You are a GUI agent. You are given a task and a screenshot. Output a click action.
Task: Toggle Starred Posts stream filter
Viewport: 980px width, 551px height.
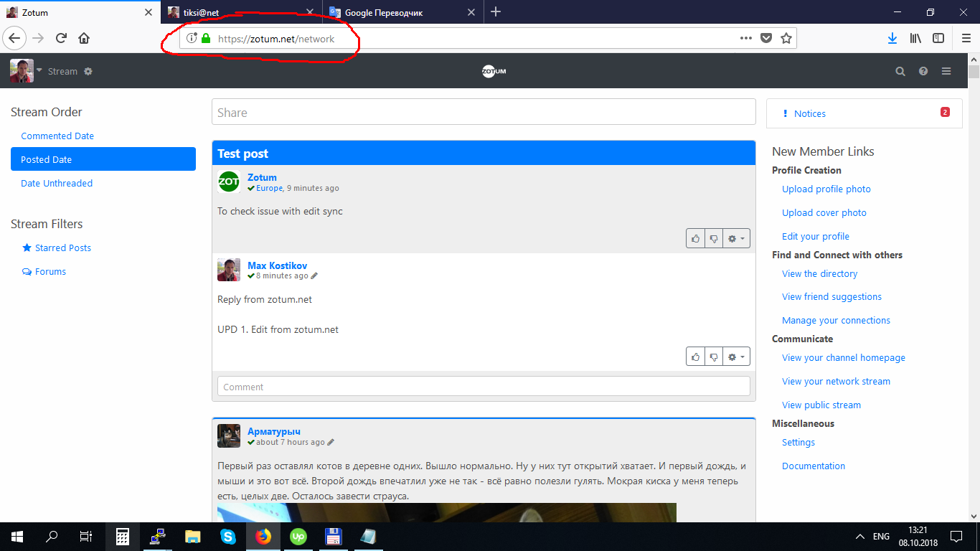click(x=62, y=248)
